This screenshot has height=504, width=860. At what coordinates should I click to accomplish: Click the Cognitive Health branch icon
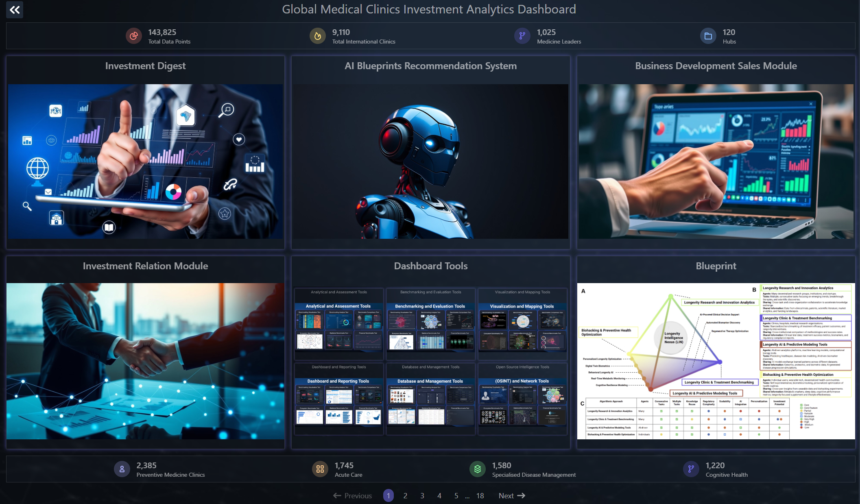point(691,469)
